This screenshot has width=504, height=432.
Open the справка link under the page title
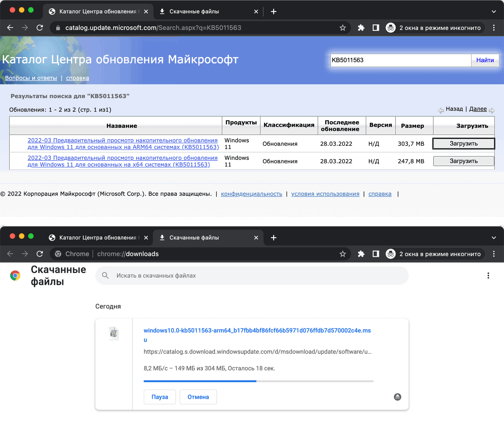(78, 78)
